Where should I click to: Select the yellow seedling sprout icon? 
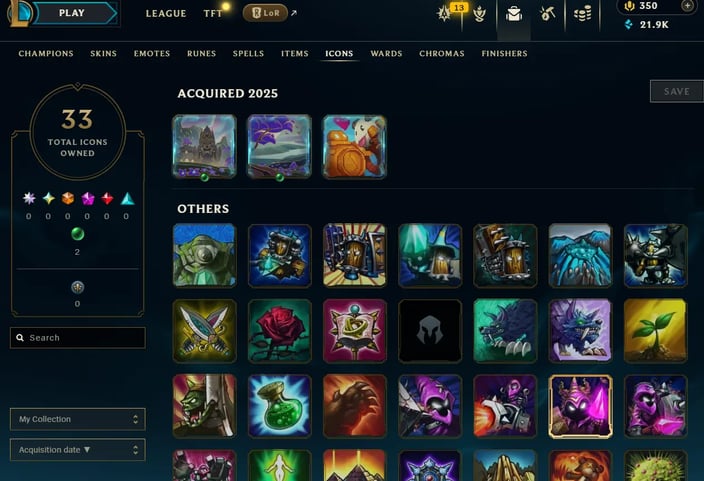tap(655, 331)
